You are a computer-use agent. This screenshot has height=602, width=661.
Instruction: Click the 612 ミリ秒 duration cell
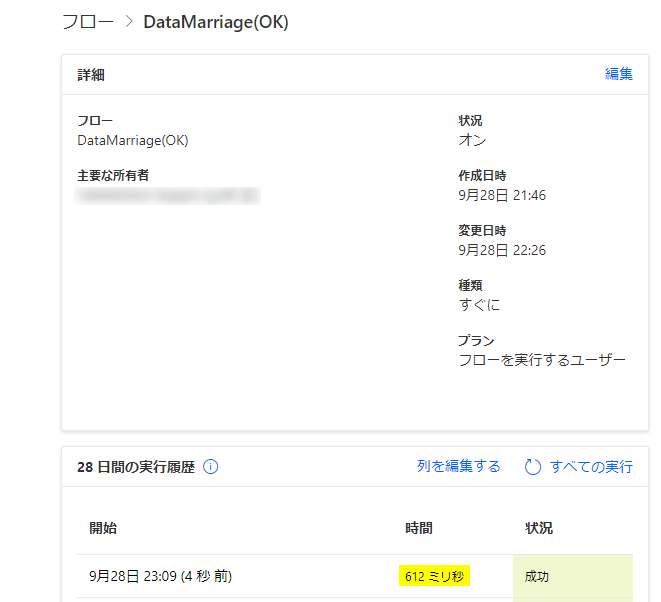coord(434,576)
